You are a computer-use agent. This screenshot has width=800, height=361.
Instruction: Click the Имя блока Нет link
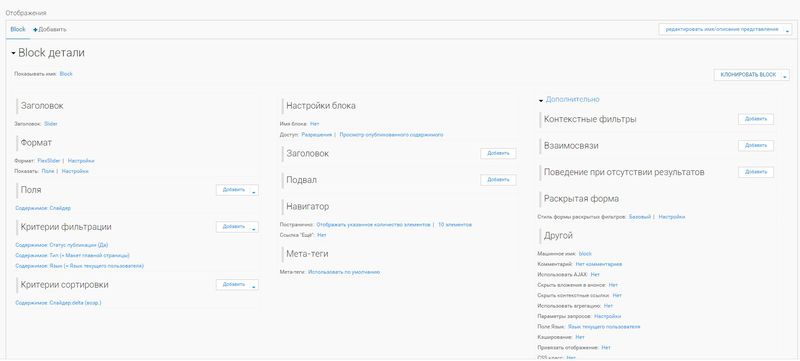point(314,124)
